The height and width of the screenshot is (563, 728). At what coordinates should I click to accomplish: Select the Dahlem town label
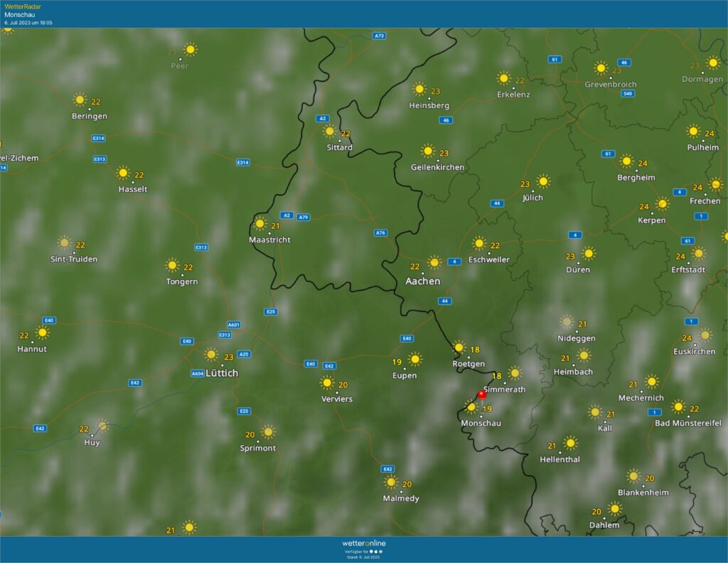point(604,525)
